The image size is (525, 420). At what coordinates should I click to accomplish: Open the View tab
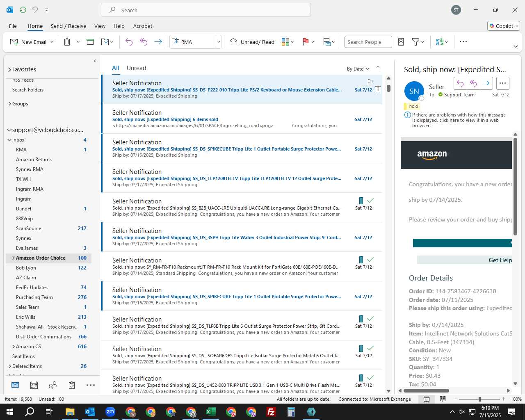100,26
